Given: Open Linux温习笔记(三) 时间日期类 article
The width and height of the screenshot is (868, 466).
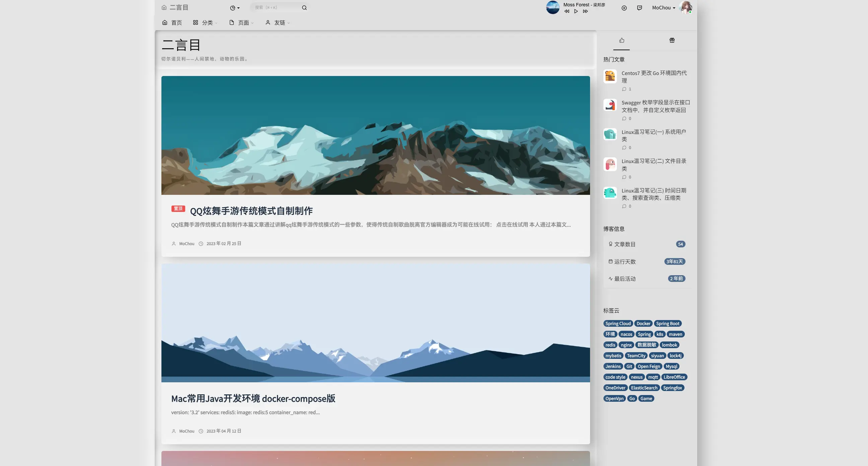Looking at the screenshot, I should [x=654, y=194].
